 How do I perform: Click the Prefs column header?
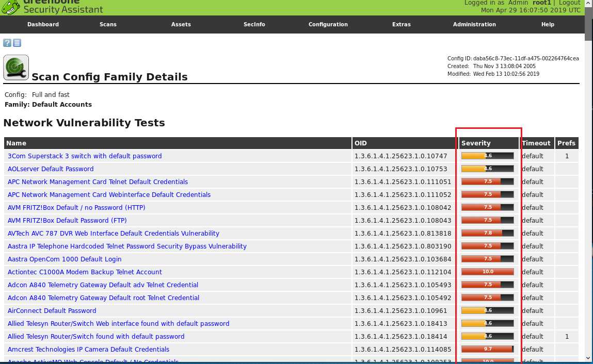click(566, 143)
